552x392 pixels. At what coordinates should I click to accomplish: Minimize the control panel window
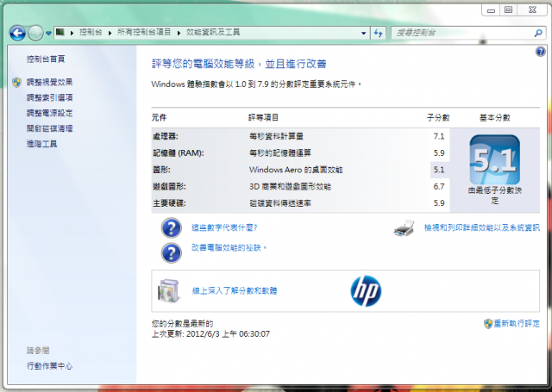(491, 10)
